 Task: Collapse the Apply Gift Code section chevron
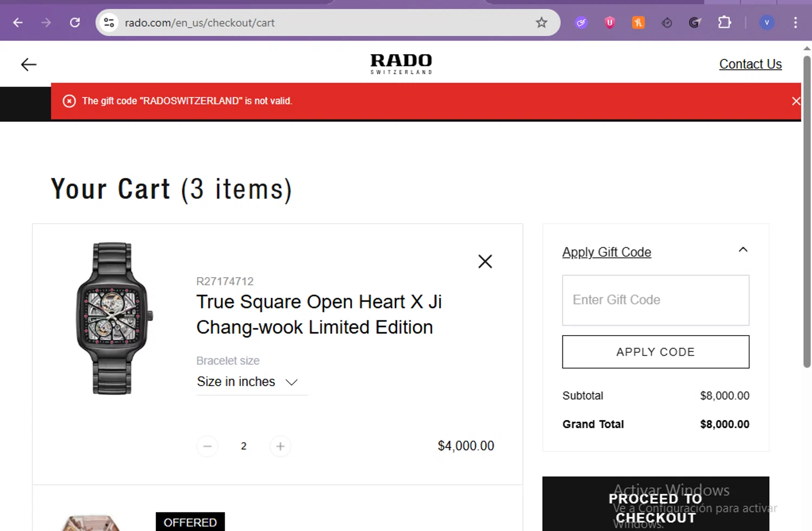(x=743, y=250)
